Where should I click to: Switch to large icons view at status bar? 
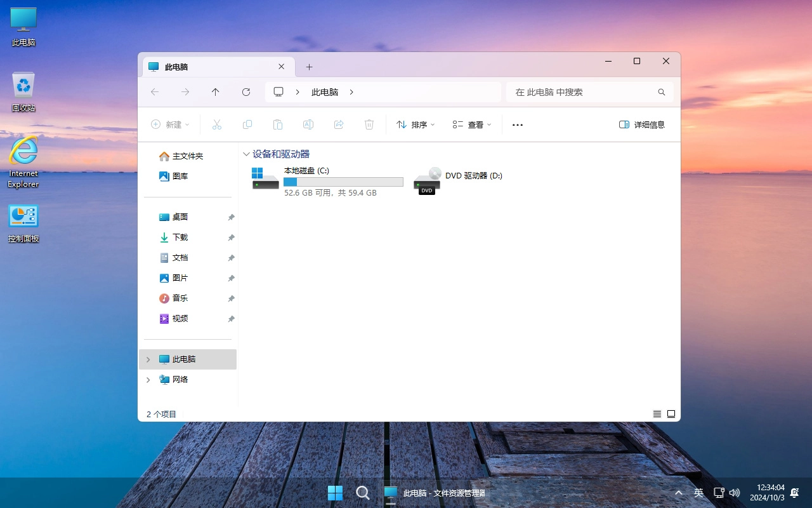point(671,413)
